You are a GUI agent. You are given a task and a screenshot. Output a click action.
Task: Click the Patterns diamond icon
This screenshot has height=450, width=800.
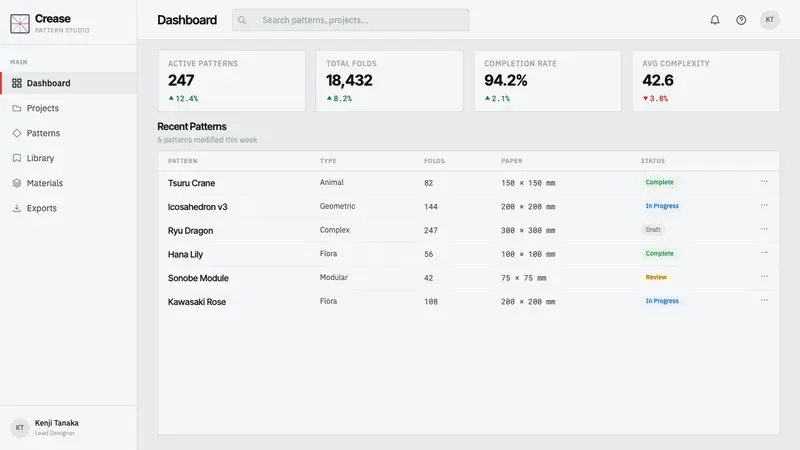click(x=17, y=133)
